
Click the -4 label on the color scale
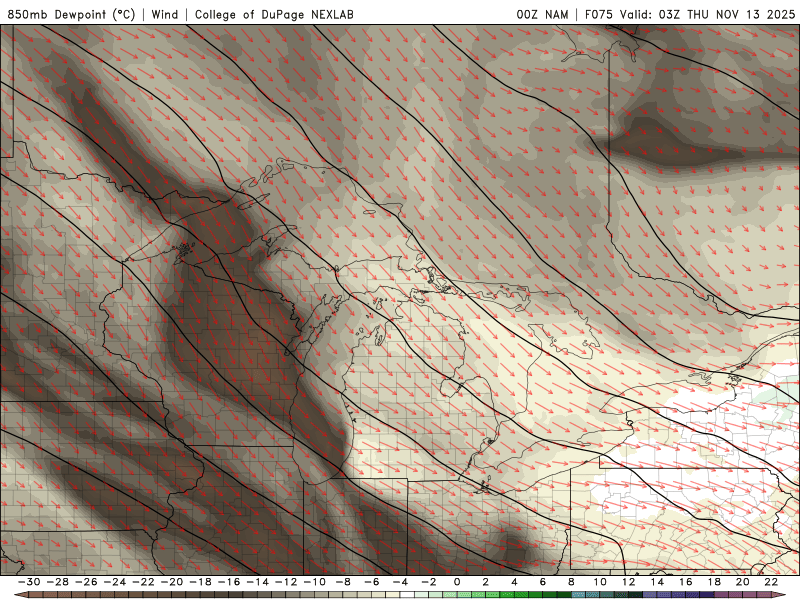coord(401,582)
